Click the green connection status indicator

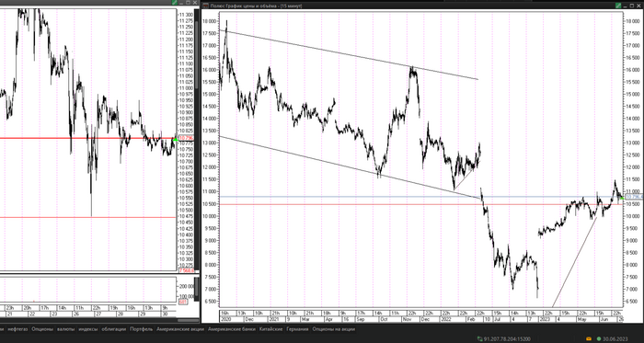point(599,339)
